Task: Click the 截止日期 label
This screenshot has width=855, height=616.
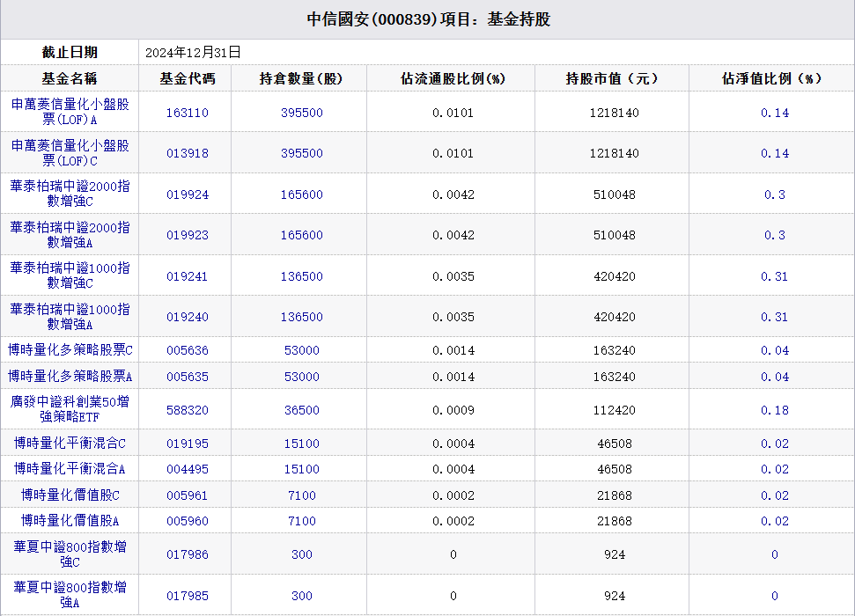Action: point(70,52)
